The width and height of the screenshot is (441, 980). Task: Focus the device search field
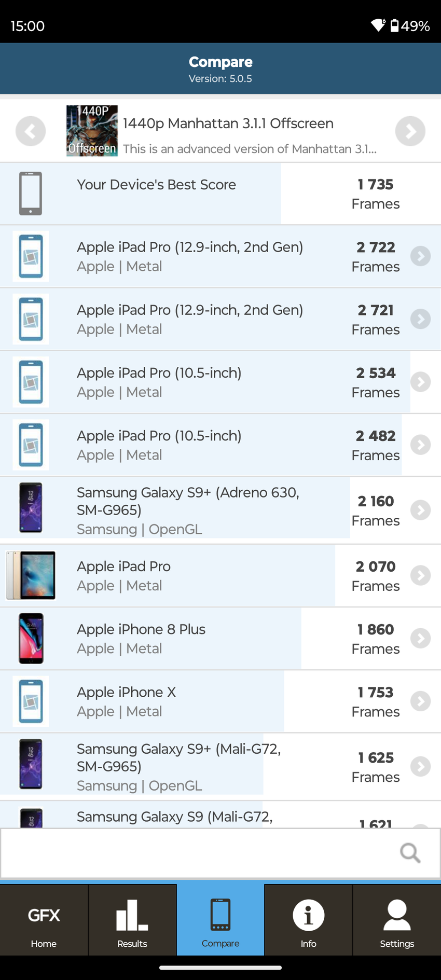pyautogui.click(x=197, y=852)
